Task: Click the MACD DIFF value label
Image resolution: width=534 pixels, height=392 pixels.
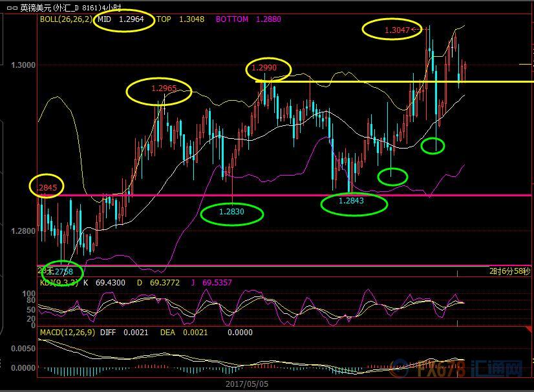Action: click(125, 332)
